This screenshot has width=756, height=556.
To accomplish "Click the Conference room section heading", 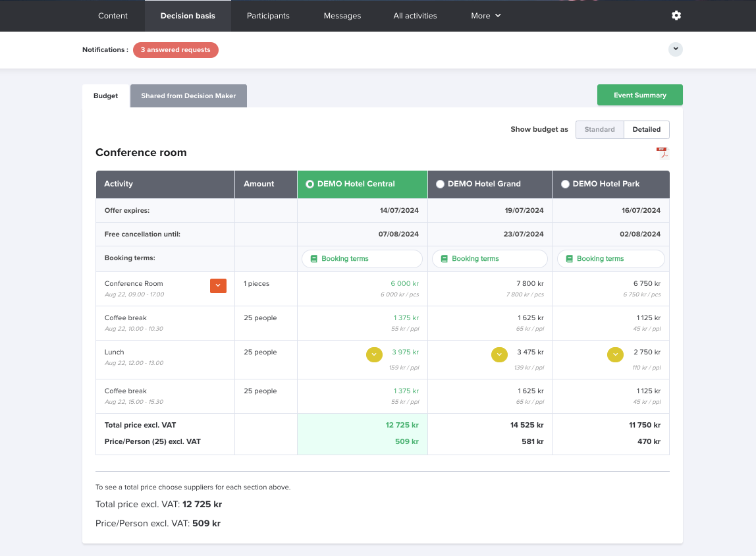I will point(141,153).
